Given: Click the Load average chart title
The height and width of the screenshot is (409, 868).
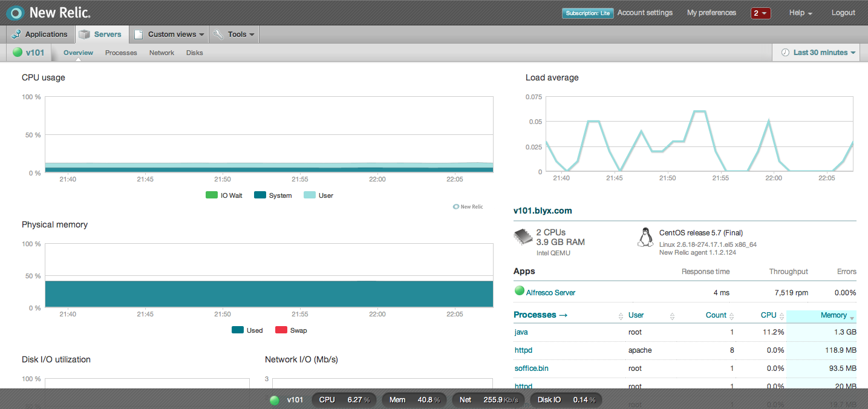Looking at the screenshot, I should coord(552,77).
